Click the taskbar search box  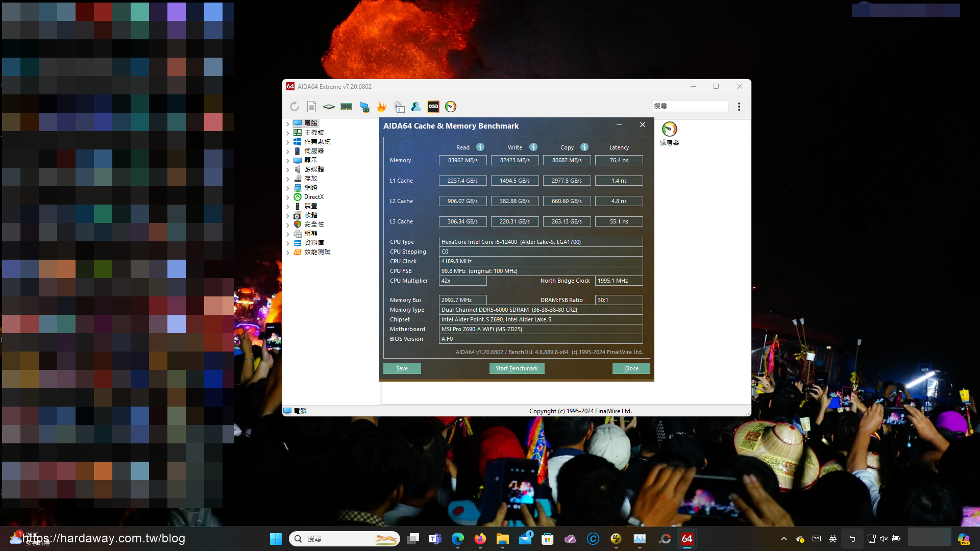345,539
